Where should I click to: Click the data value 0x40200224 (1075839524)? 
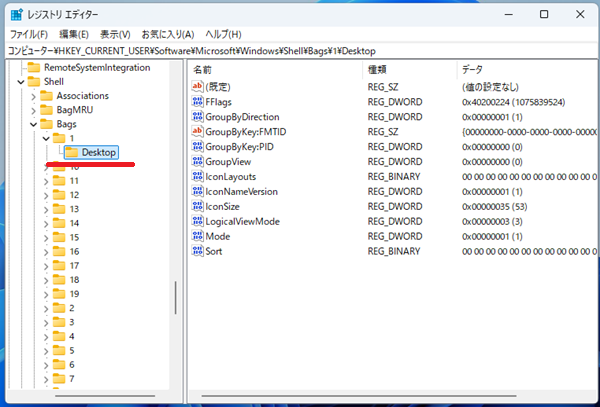pos(514,102)
